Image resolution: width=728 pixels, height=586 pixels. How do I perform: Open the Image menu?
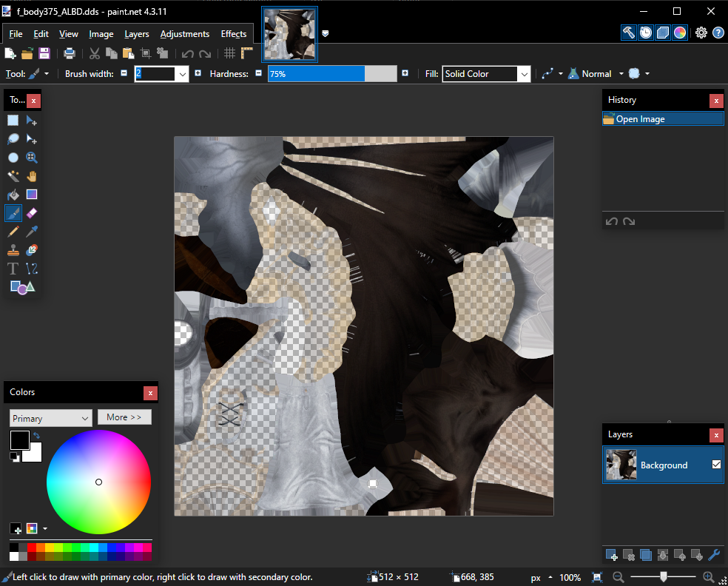click(101, 34)
